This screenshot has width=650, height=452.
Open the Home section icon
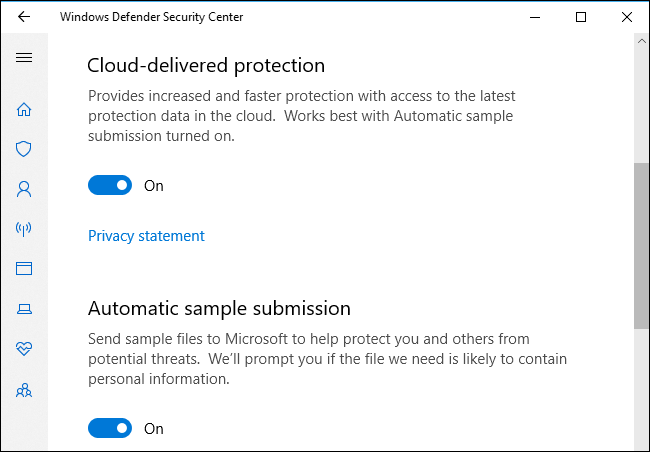pyautogui.click(x=24, y=110)
